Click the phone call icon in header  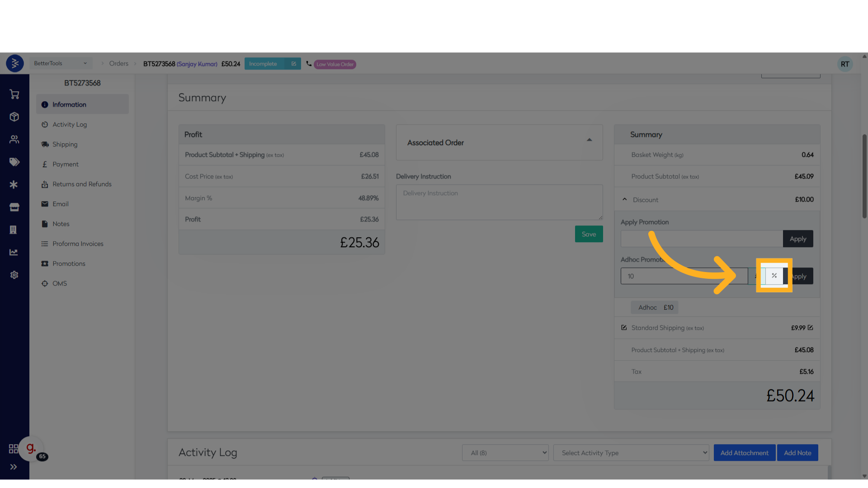coord(309,64)
